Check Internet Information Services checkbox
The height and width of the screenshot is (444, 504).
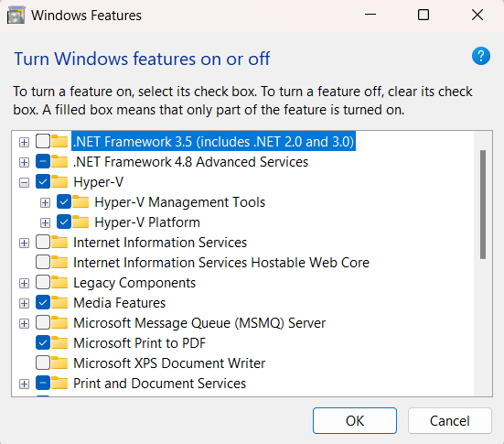43,242
